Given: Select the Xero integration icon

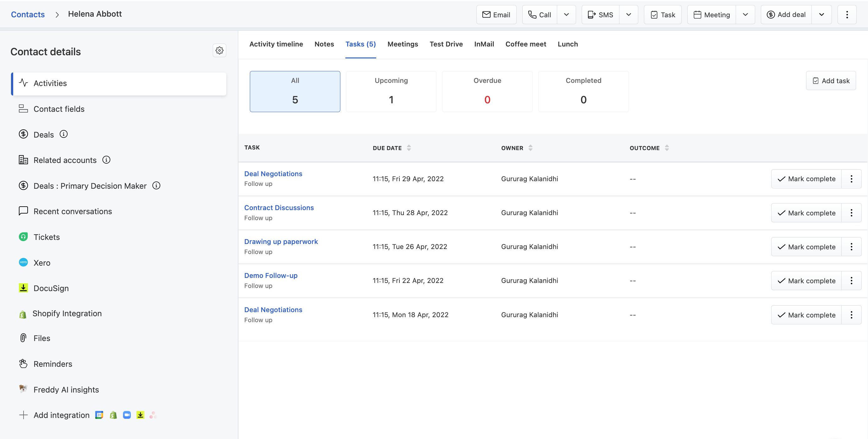Looking at the screenshot, I should click(23, 263).
